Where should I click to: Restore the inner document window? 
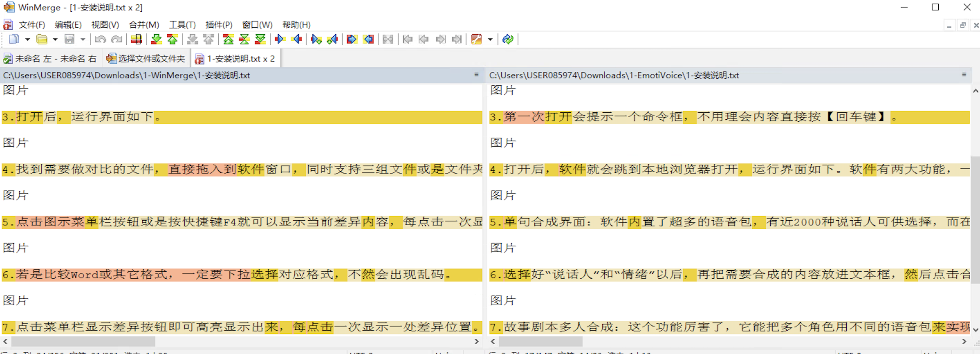963,25
